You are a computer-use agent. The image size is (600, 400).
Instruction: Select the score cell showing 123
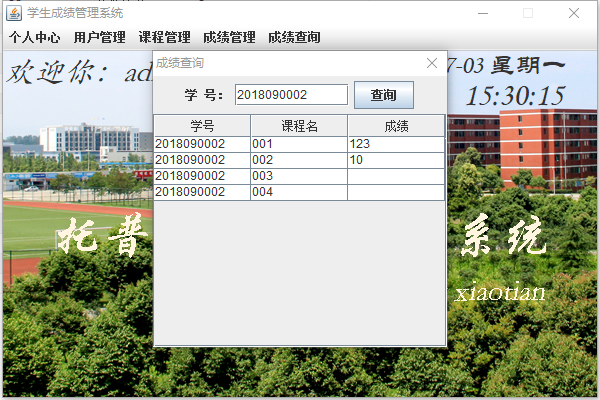coord(396,144)
